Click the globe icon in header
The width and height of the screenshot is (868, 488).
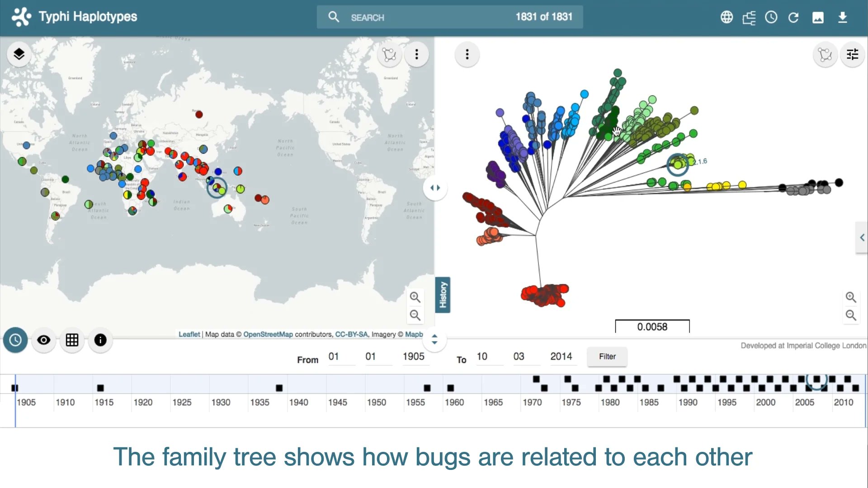coord(726,17)
